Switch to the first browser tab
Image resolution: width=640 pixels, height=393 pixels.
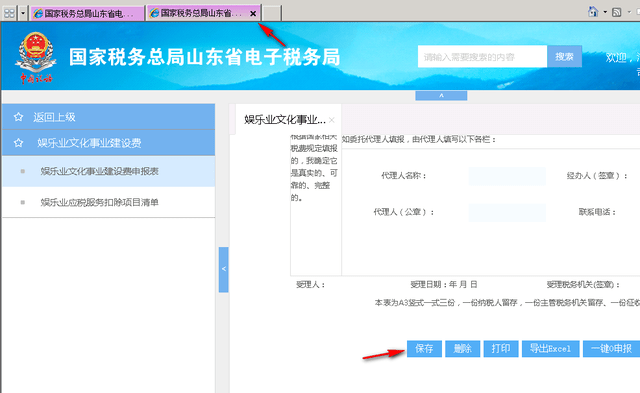click(87, 13)
